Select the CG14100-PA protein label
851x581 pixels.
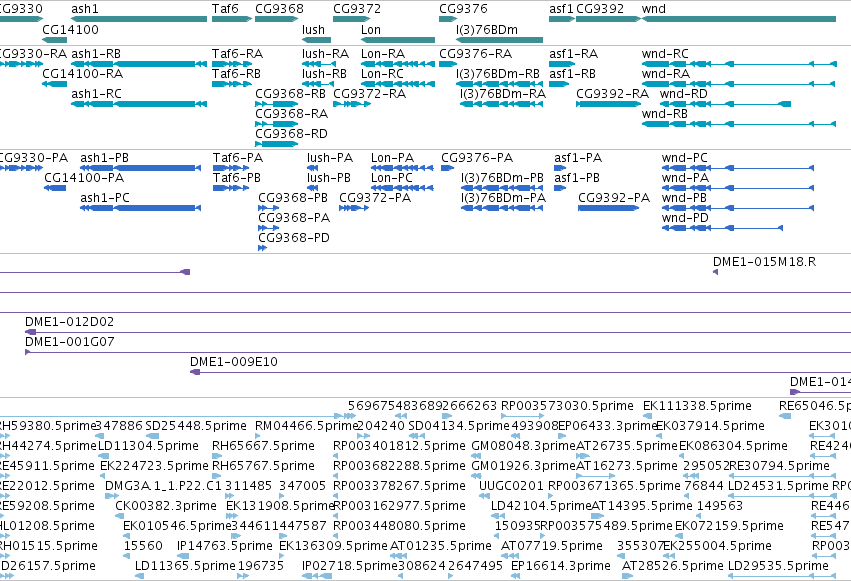(x=84, y=178)
